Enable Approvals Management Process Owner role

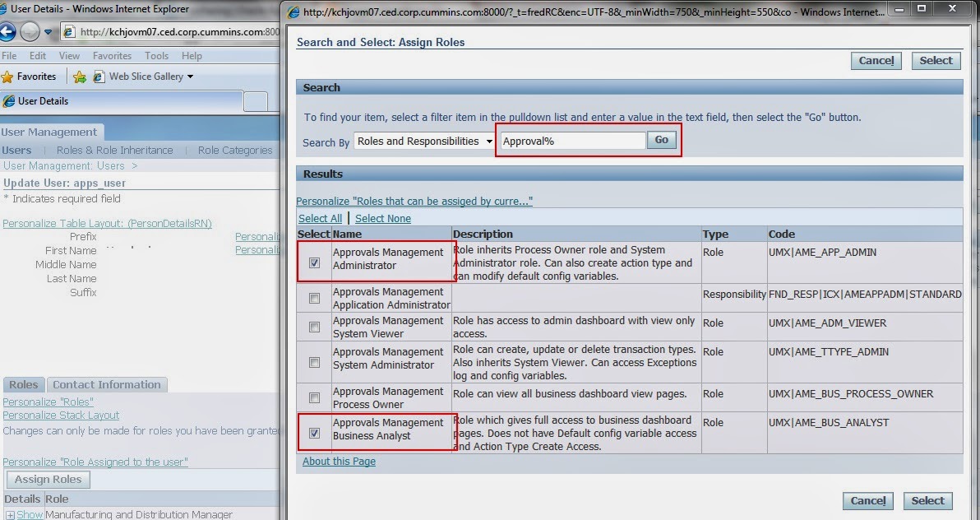[x=313, y=397]
